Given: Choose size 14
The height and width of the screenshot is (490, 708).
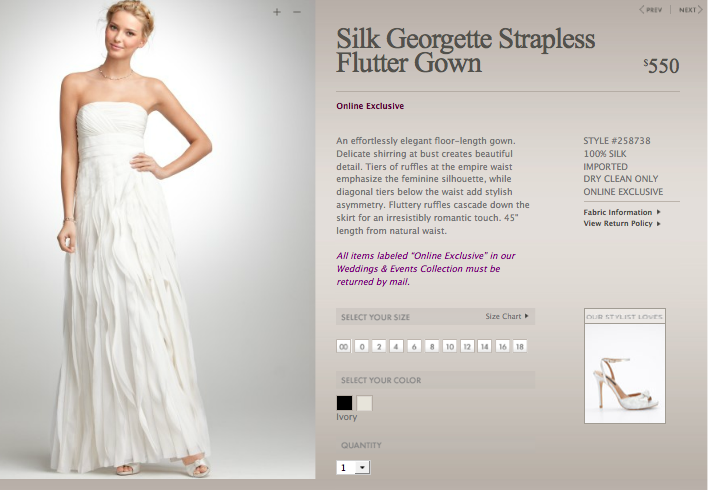Looking at the screenshot, I should tap(484, 346).
